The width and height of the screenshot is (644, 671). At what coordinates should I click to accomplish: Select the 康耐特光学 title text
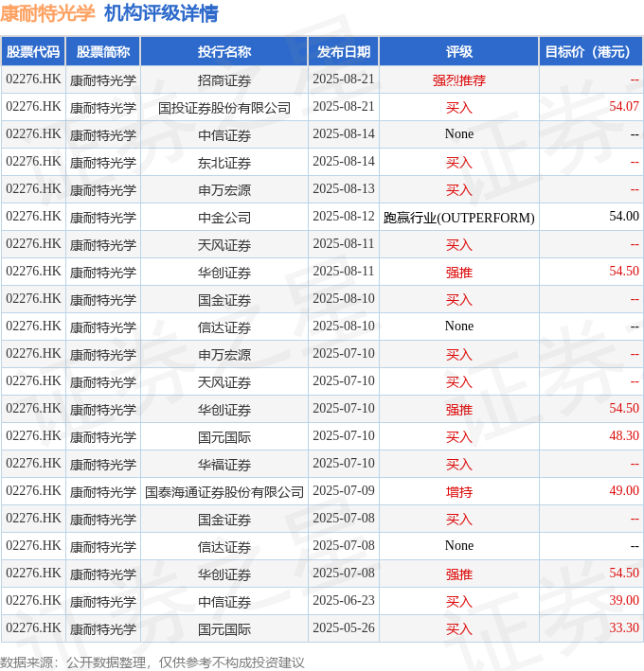47,13
